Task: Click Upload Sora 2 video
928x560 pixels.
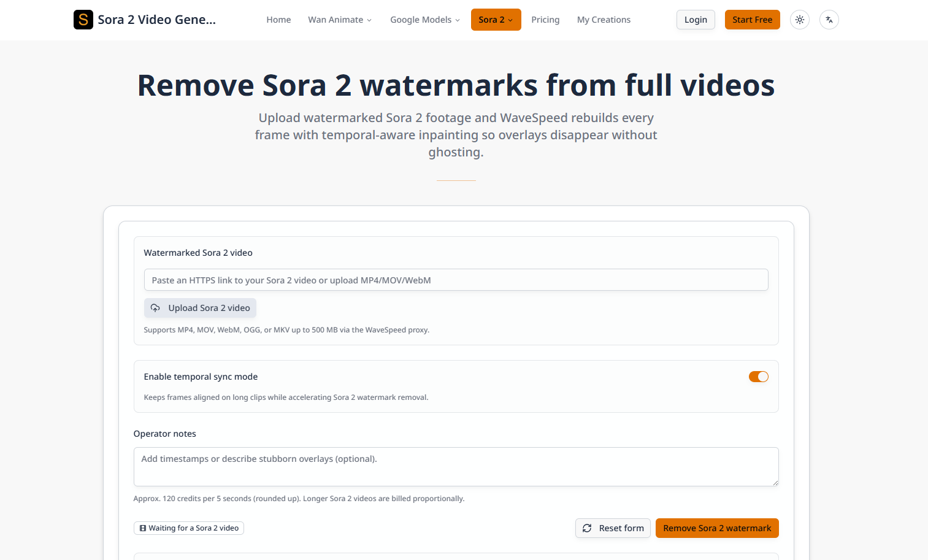Action: coord(200,308)
